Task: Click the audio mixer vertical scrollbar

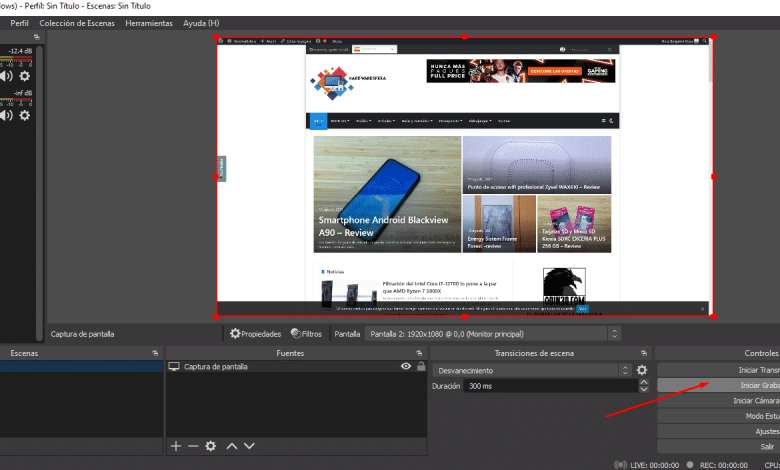Action: 39,193
